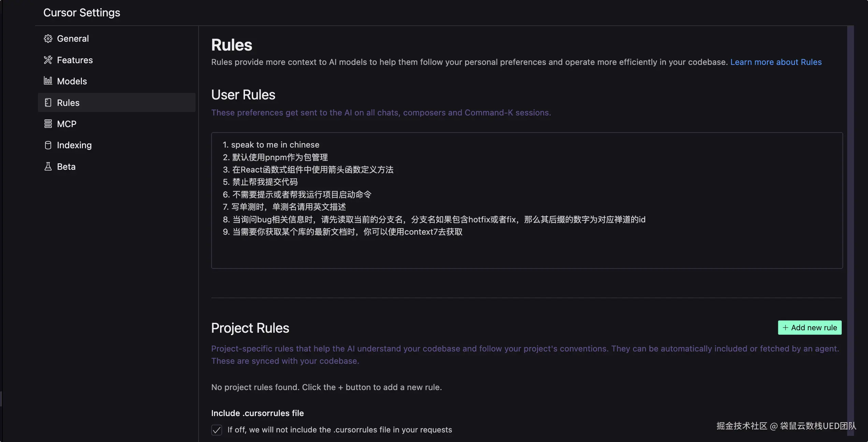Click the Beta flask icon
The width and height of the screenshot is (868, 442).
(48, 166)
